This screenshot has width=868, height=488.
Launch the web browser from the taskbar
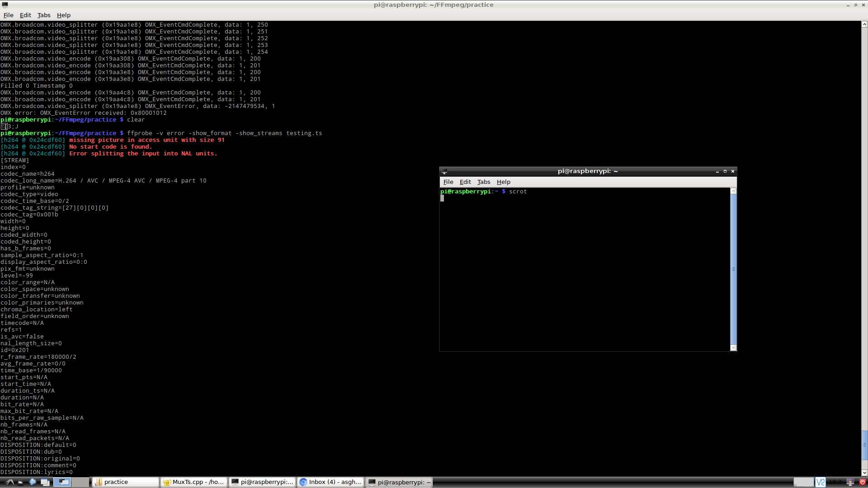tap(32, 482)
